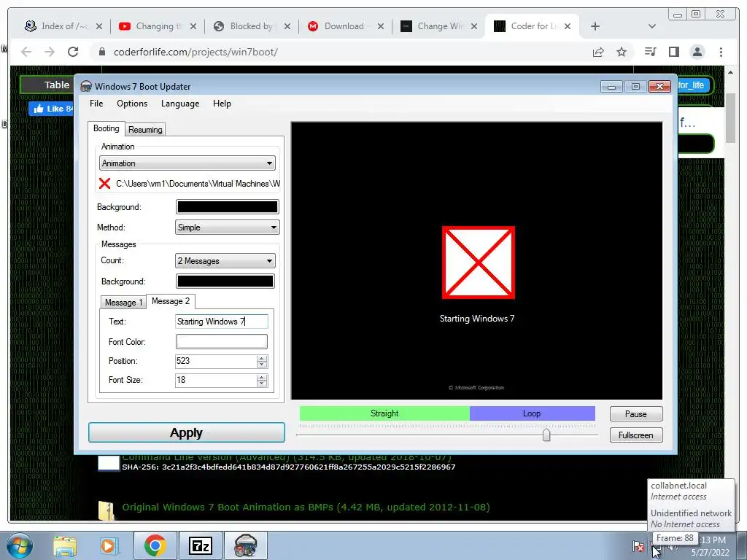
Task: Click the large Apply button
Action: [187, 432]
